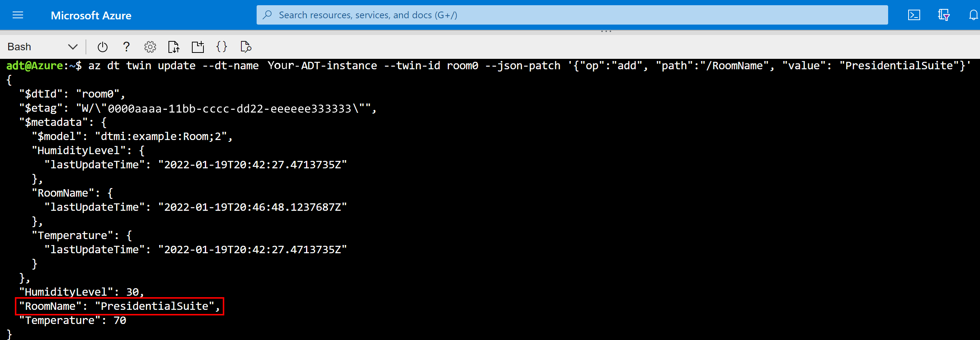Click the highlighted RoomName PresidentialSuite line
Screen dimensions: 980x340
(x=119, y=306)
